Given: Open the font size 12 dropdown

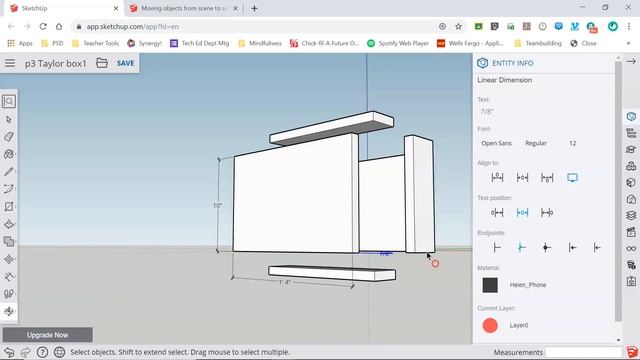Looking at the screenshot, I should point(573,143).
